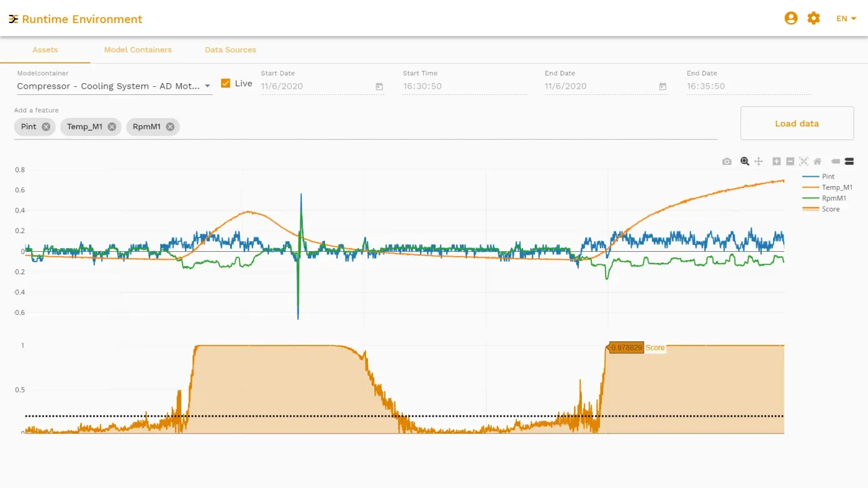
Task: Expand the Modelcontainer dropdown
Action: [x=207, y=86]
